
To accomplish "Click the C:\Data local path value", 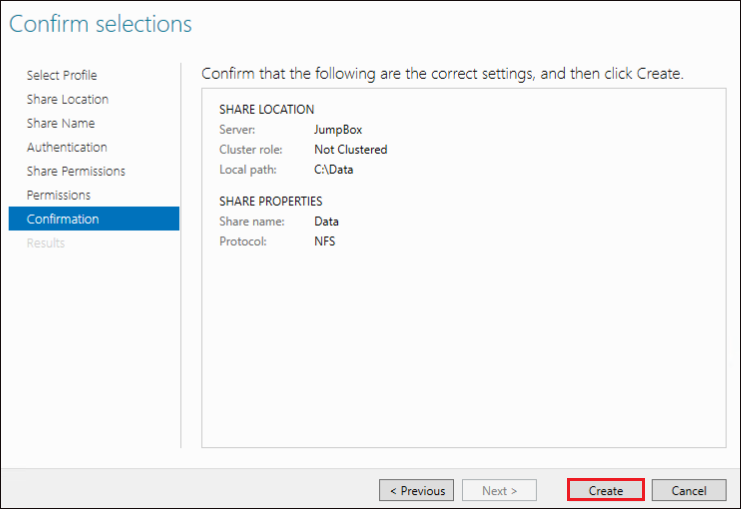I will (x=334, y=169).
